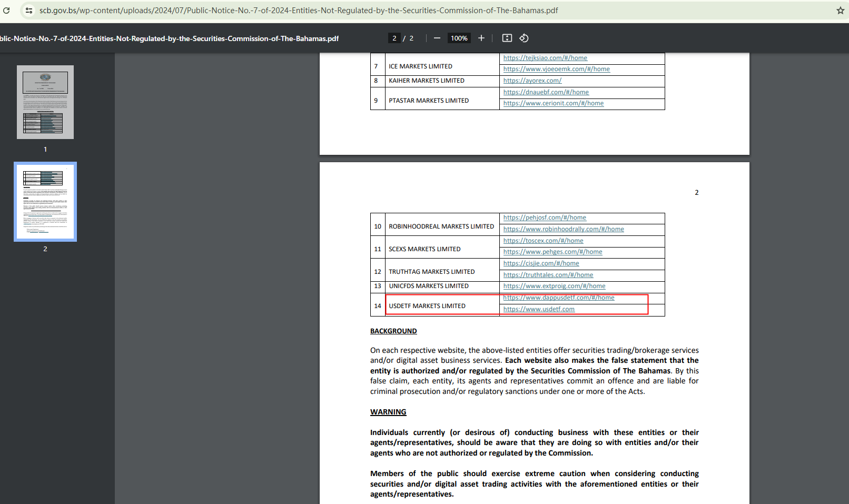849x504 pixels.
Task: Click the browser reload icon
Action: (6, 11)
